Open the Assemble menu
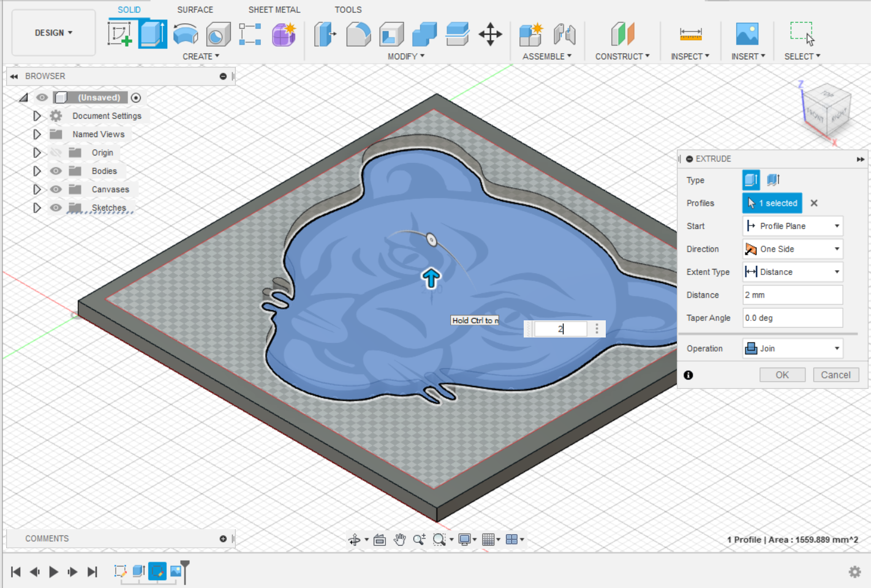This screenshot has height=588, width=871. pyautogui.click(x=547, y=56)
